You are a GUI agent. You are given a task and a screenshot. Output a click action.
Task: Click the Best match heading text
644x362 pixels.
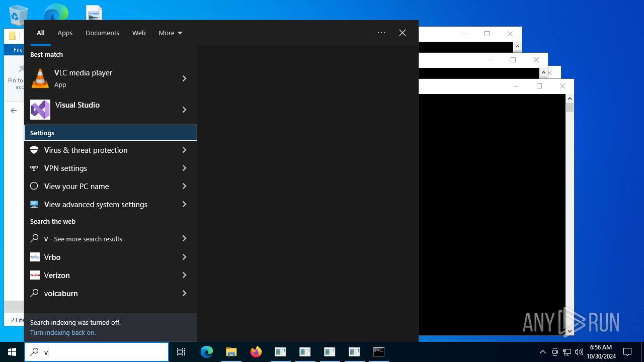[46, 54]
